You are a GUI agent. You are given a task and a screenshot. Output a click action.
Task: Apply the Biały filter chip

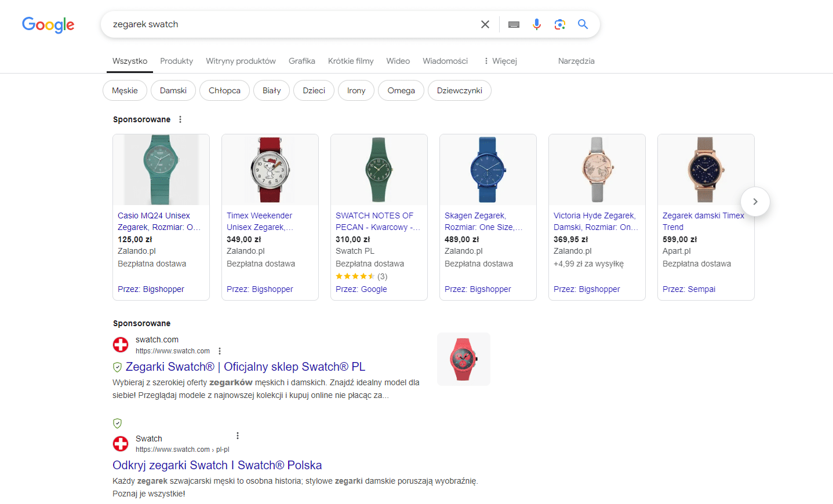pyautogui.click(x=271, y=90)
